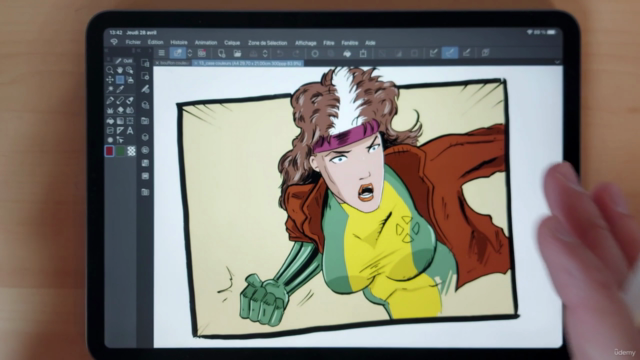Expand the chevron at right of canvas tabs

pyautogui.click(x=557, y=62)
